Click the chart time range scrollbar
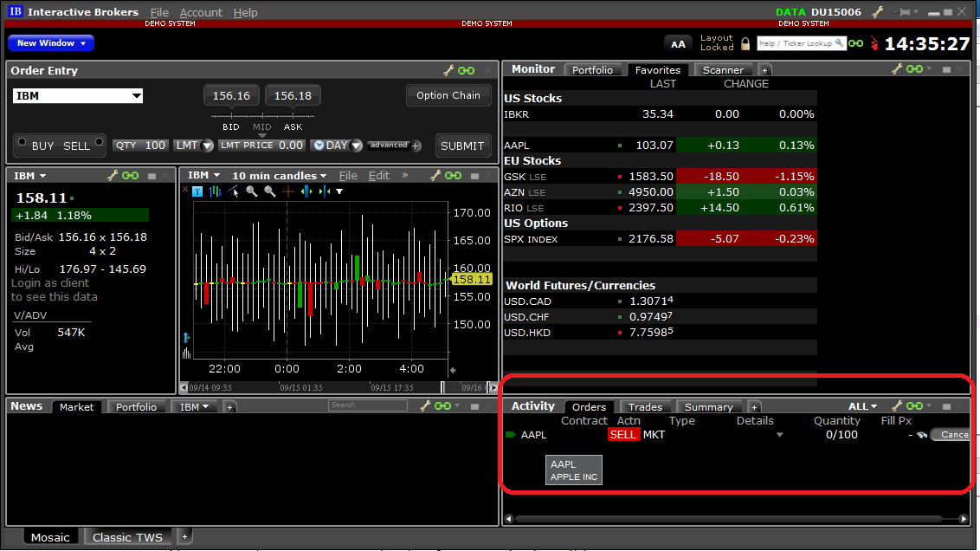The height and width of the screenshot is (551, 980). (338, 387)
